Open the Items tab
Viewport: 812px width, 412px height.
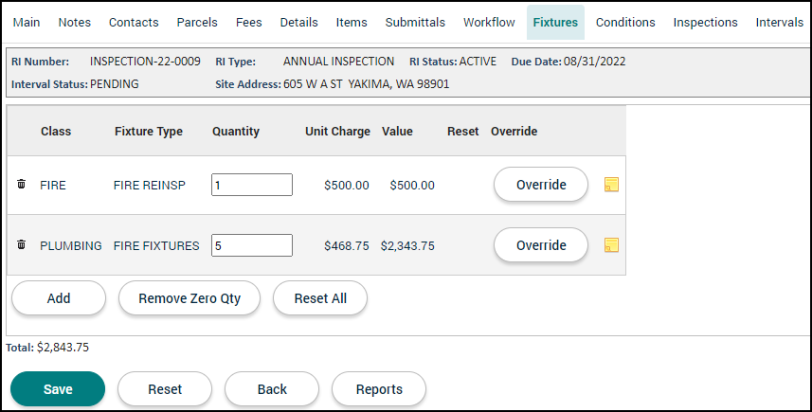point(352,22)
